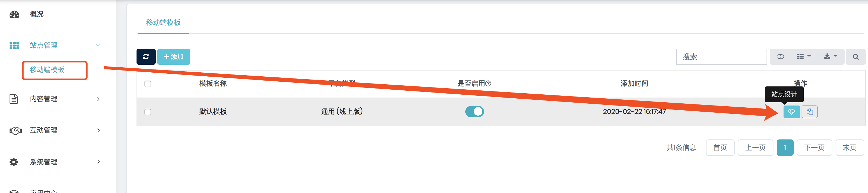The width and height of the screenshot is (868, 193).
Task: Check the select-all header checkbox
Action: pyautogui.click(x=148, y=84)
